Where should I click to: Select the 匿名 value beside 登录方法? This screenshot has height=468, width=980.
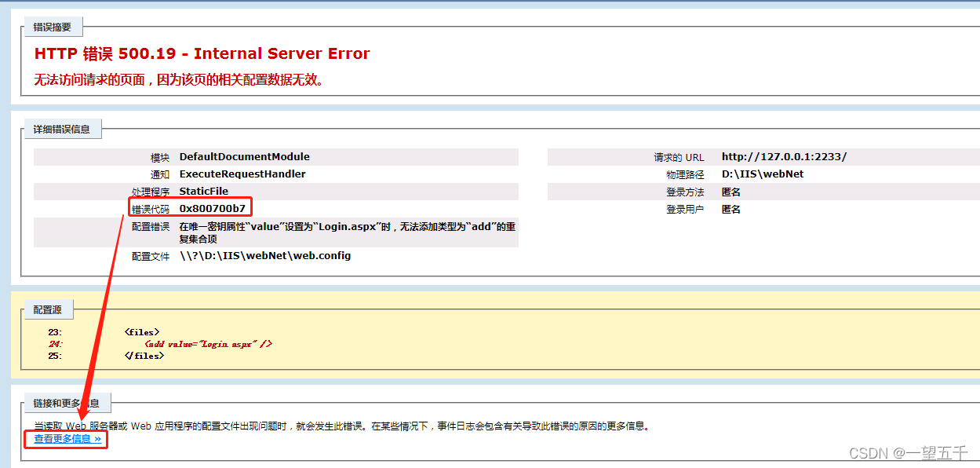pos(731,192)
